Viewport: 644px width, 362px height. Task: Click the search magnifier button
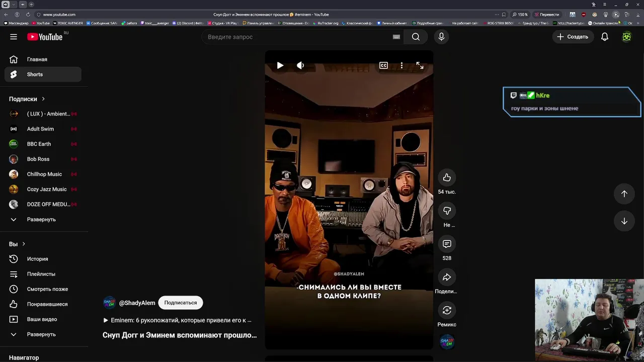(x=416, y=37)
